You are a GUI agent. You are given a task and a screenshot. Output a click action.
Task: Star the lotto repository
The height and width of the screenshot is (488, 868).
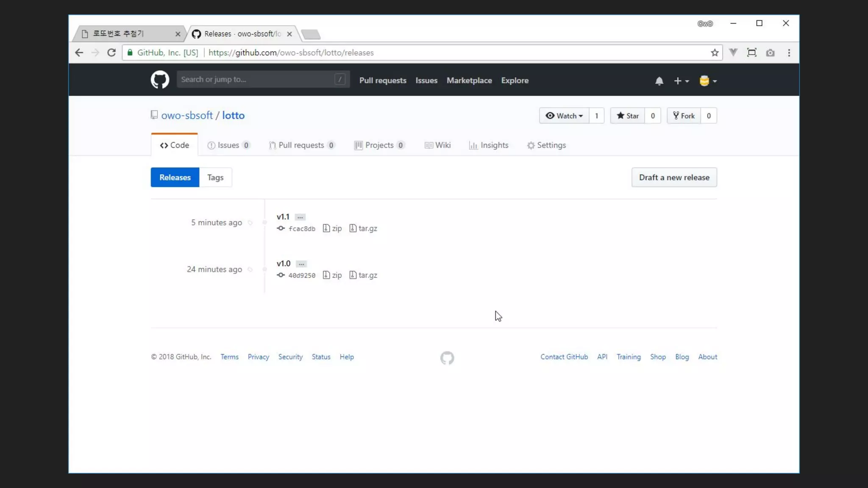[x=628, y=116]
